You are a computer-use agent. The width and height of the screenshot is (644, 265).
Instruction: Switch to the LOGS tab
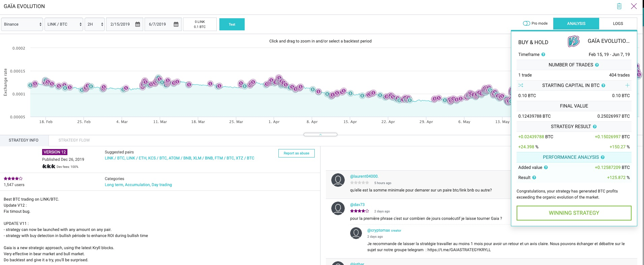pyautogui.click(x=618, y=24)
